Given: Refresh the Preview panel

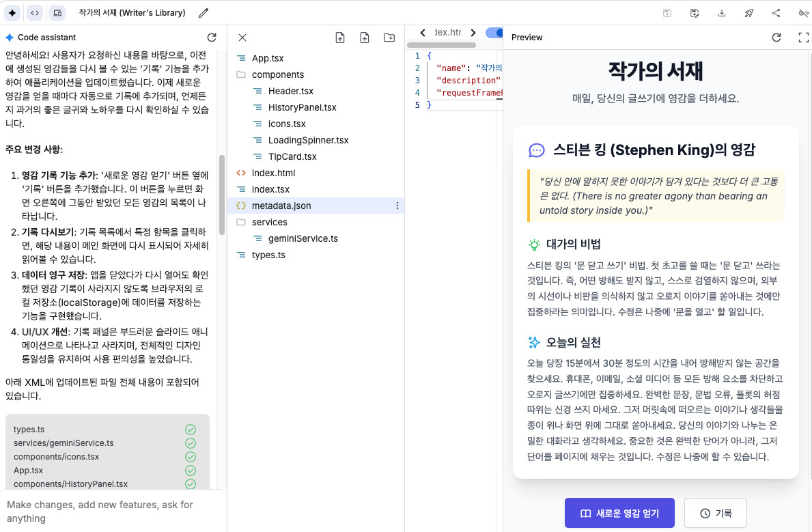Looking at the screenshot, I should (x=776, y=38).
